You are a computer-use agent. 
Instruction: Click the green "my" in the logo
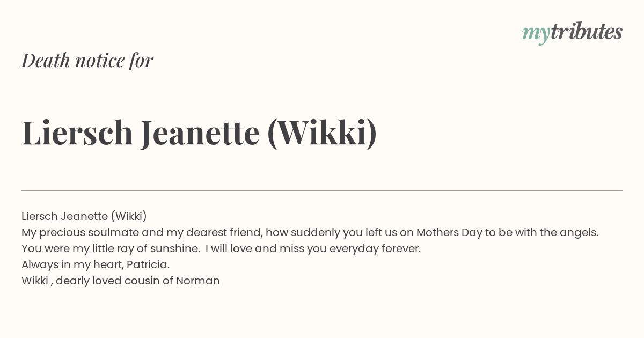point(536,35)
